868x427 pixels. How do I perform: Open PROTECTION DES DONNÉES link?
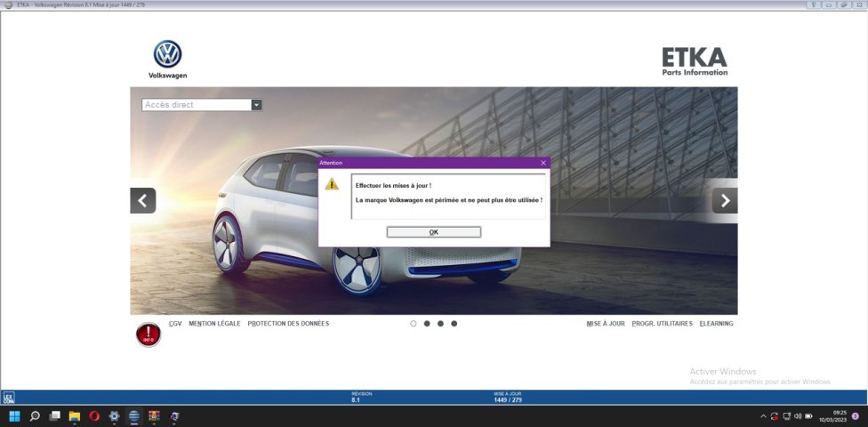(288, 324)
